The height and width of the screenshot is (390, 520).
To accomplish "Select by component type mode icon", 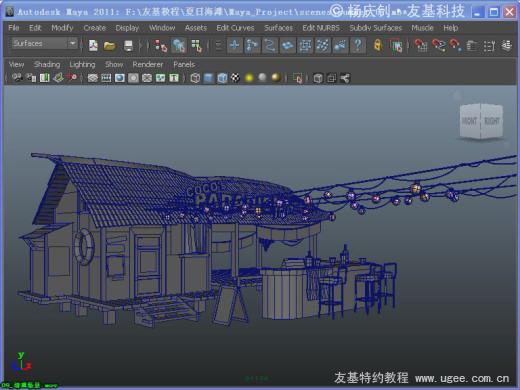I will click(x=197, y=46).
